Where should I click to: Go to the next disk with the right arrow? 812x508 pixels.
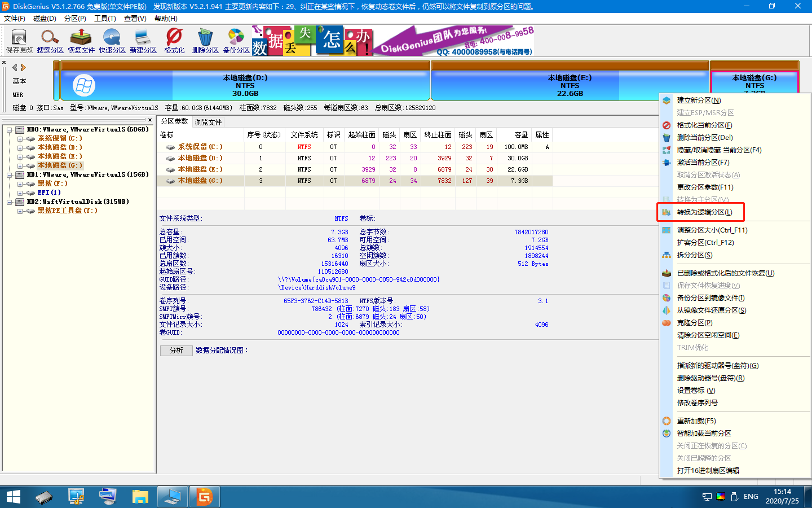(x=23, y=67)
